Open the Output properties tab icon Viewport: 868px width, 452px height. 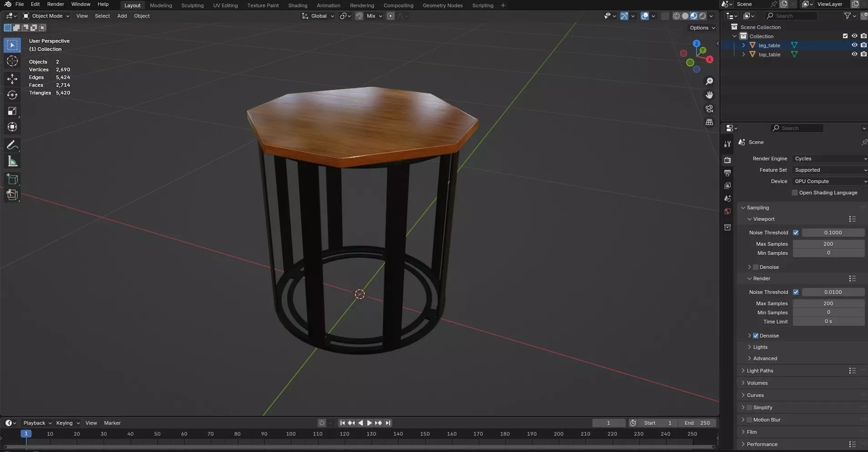point(728,173)
